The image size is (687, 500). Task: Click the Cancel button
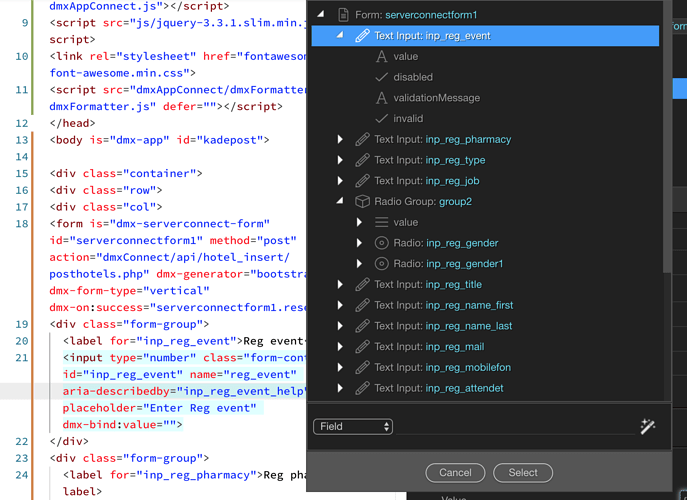click(x=455, y=473)
